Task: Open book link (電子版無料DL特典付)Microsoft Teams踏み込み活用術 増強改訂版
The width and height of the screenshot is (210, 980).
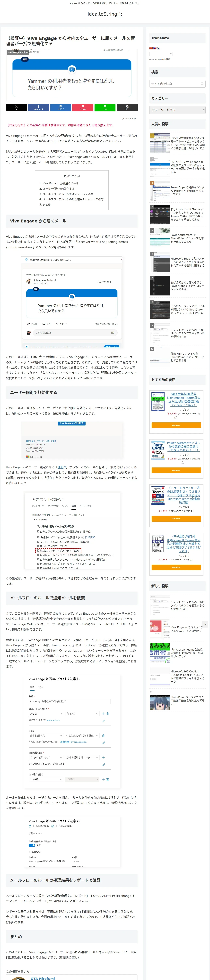Action: tap(184, 400)
